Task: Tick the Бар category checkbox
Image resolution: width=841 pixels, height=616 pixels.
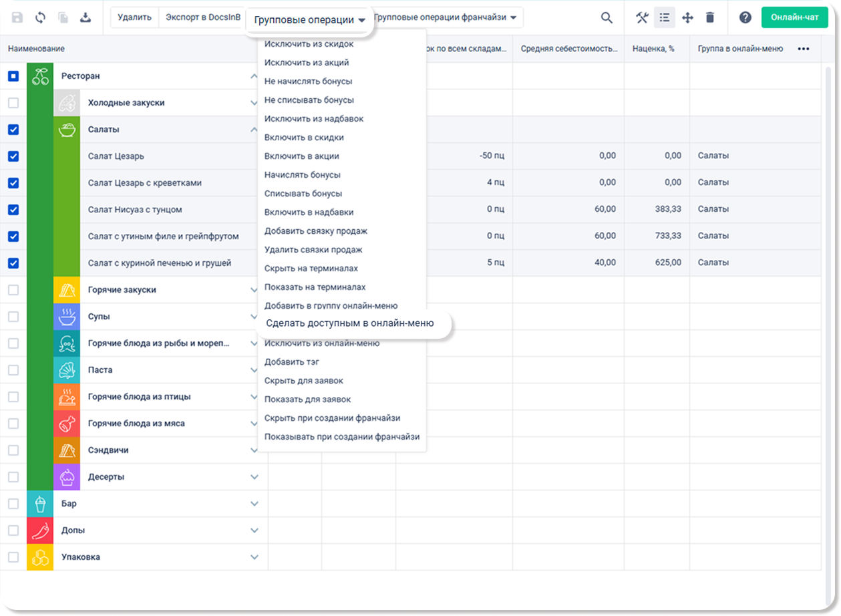Action: [13, 504]
